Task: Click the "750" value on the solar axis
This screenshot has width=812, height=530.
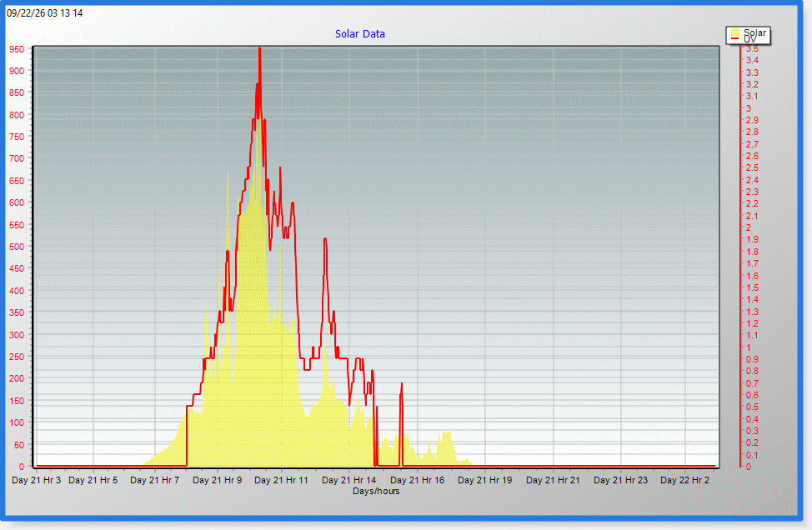Action: click(17, 137)
